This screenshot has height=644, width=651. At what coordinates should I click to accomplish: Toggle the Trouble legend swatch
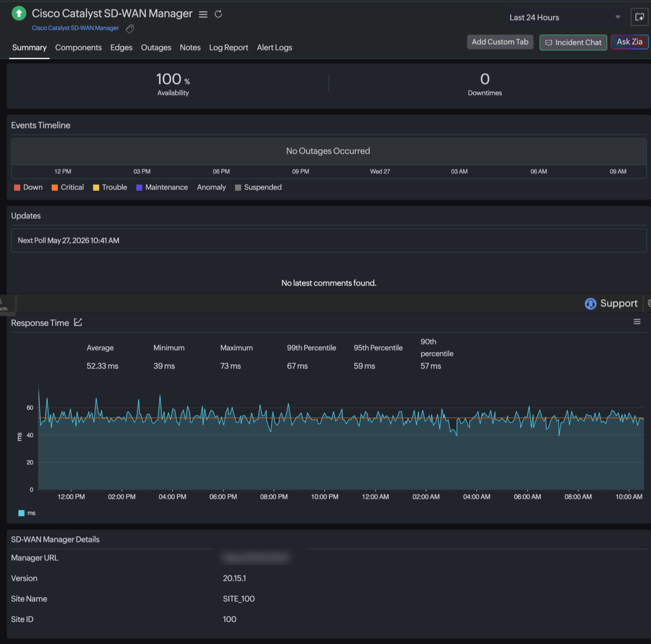click(x=96, y=188)
